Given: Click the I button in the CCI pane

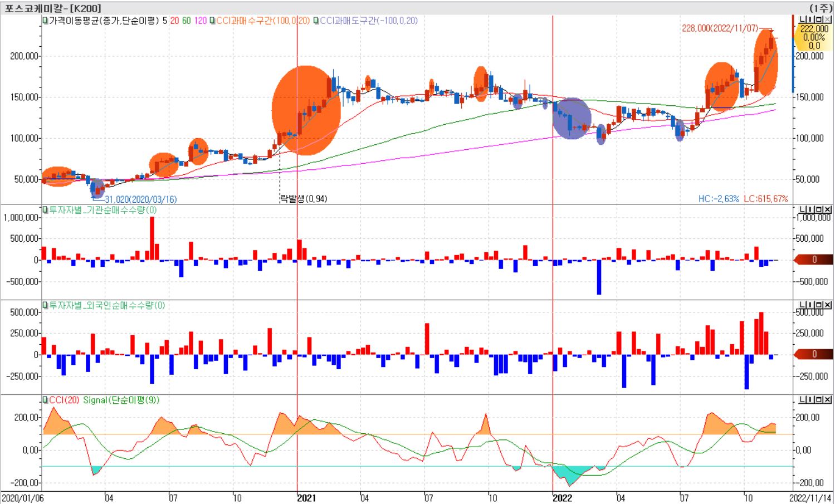Looking at the screenshot, I should coord(810,399).
